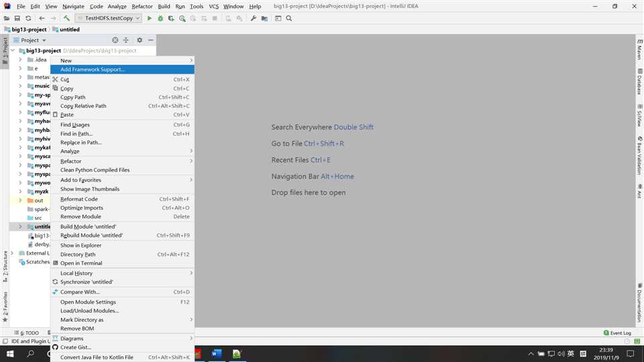The image size is (644, 362).
Task: Expand the Diagrams submenu
Action: coord(122,339)
